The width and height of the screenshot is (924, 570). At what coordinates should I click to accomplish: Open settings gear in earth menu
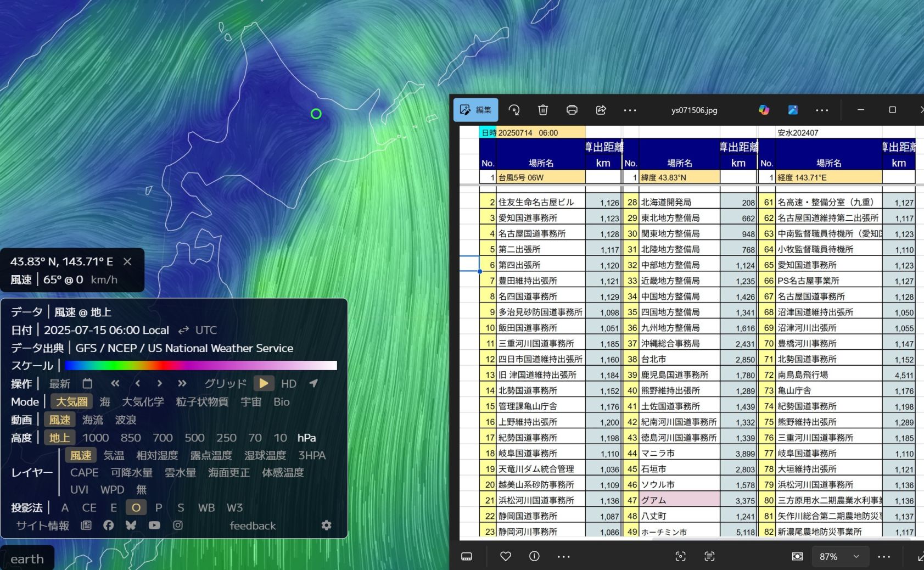pyautogui.click(x=326, y=526)
